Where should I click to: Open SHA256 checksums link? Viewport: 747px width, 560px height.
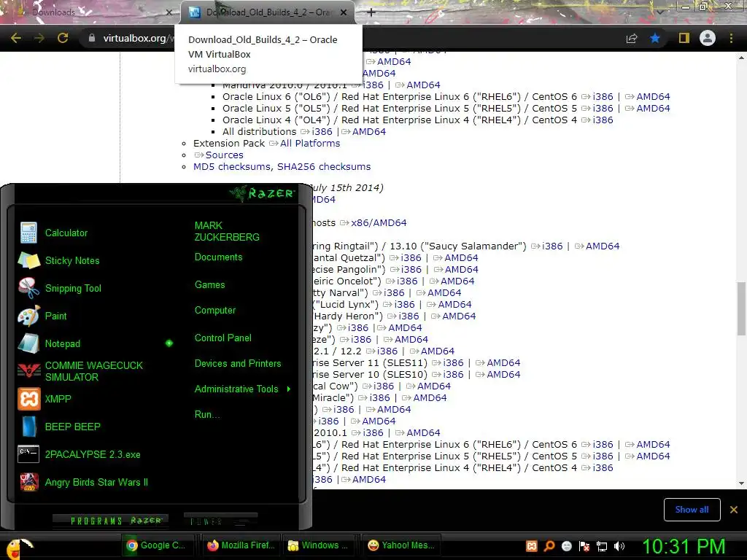(324, 167)
